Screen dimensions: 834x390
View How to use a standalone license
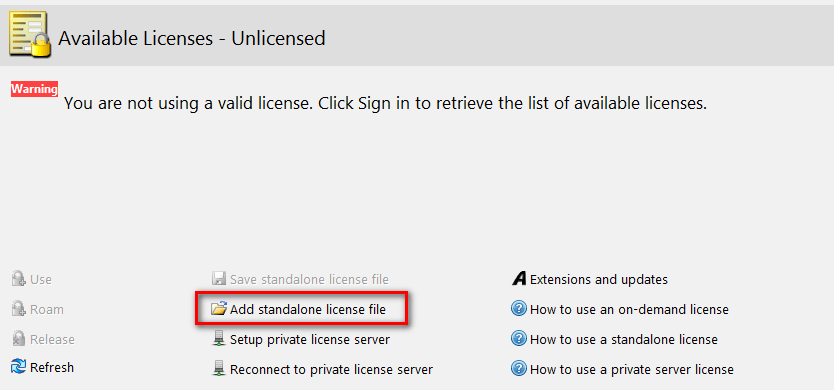[x=624, y=339]
